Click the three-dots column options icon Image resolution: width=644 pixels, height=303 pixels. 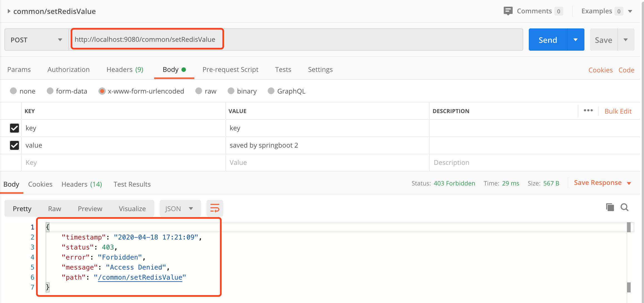588,111
